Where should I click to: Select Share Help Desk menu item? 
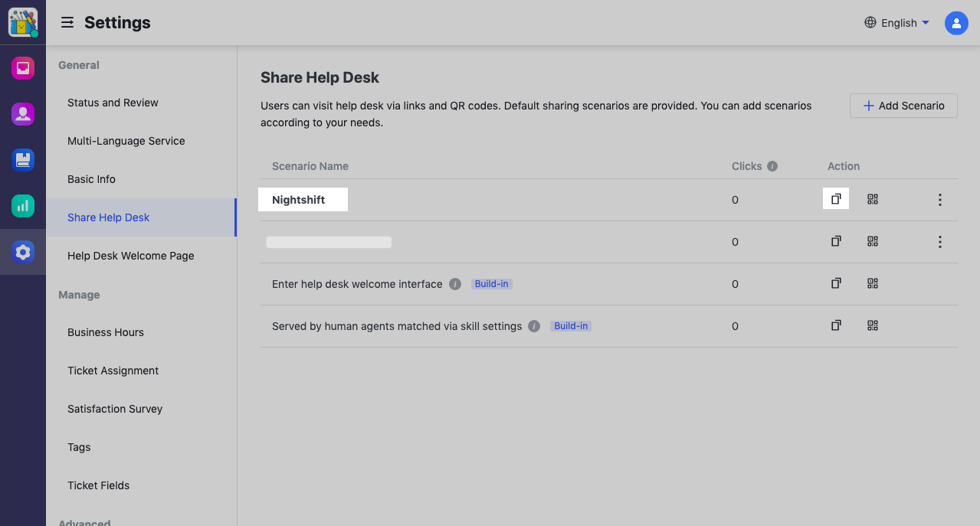141,217
